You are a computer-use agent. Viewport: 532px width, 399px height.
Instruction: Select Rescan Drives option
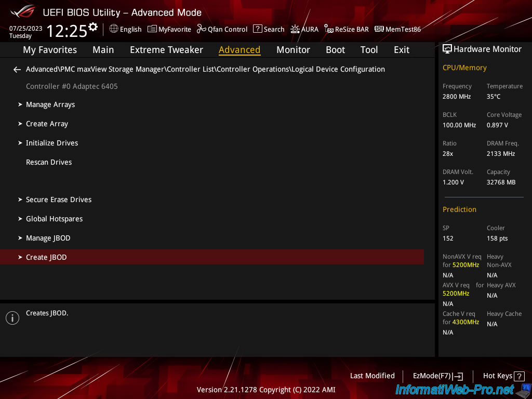(49, 162)
